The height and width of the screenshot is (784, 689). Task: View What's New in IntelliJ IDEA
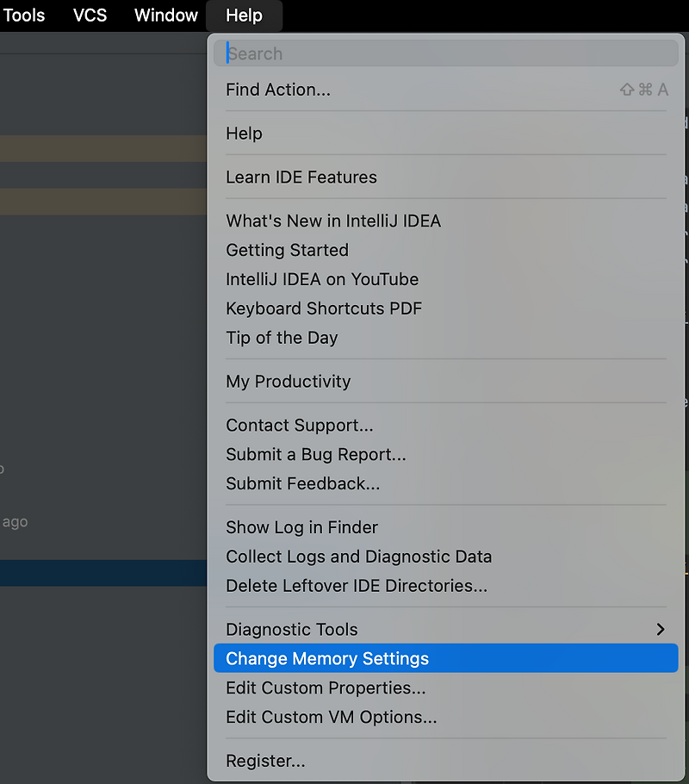click(332, 221)
